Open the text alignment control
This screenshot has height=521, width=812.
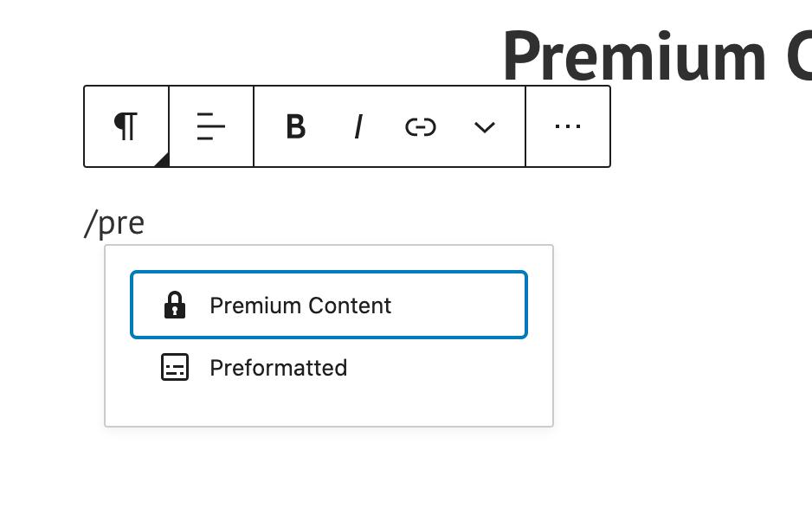click(211, 126)
